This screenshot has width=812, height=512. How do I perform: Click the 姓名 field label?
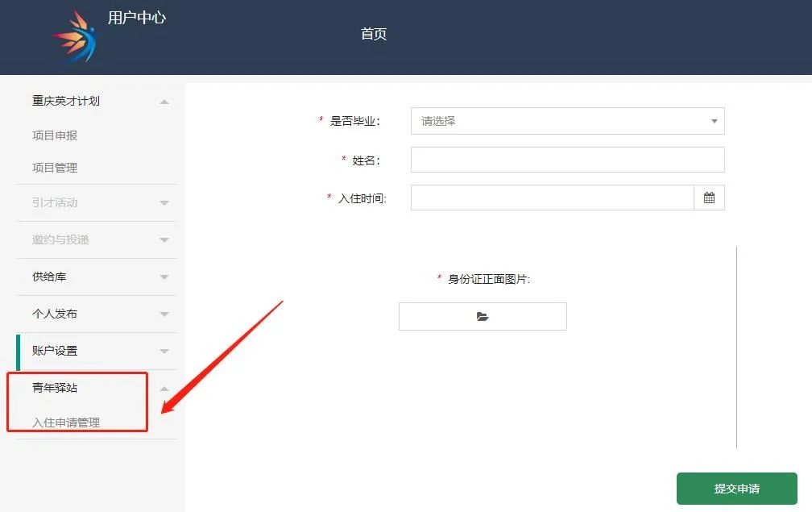[366, 160]
